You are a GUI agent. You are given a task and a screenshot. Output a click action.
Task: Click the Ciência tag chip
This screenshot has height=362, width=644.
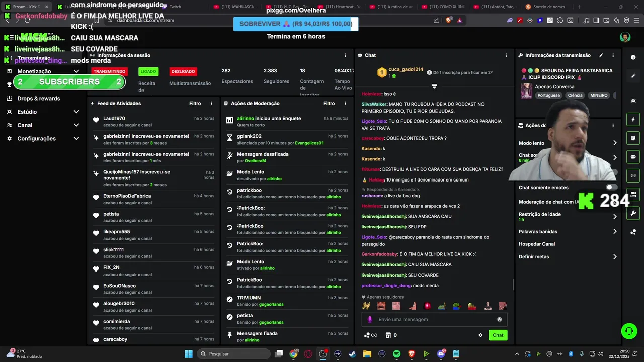click(575, 95)
